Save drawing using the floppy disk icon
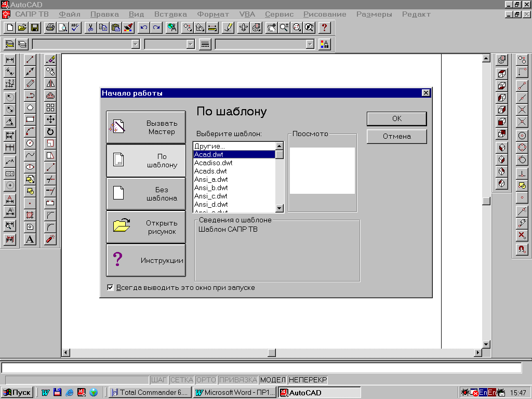 tap(35, 28)
